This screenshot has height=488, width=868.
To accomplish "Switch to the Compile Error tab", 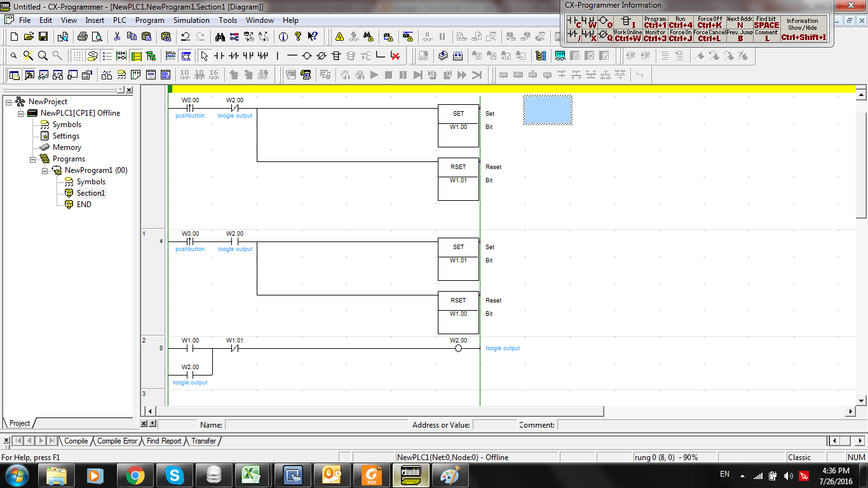I will click(x=117, y=441).
